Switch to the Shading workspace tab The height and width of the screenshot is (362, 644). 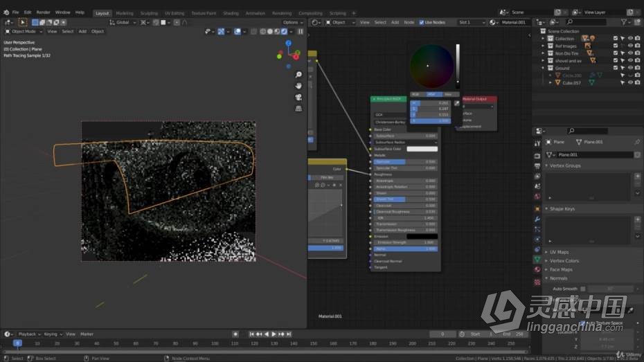(x=231, y=13)
